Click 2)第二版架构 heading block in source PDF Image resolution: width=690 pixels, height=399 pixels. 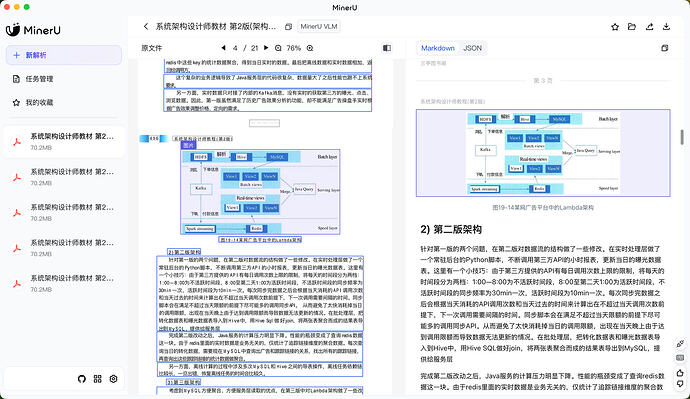[x=184, y=252]
